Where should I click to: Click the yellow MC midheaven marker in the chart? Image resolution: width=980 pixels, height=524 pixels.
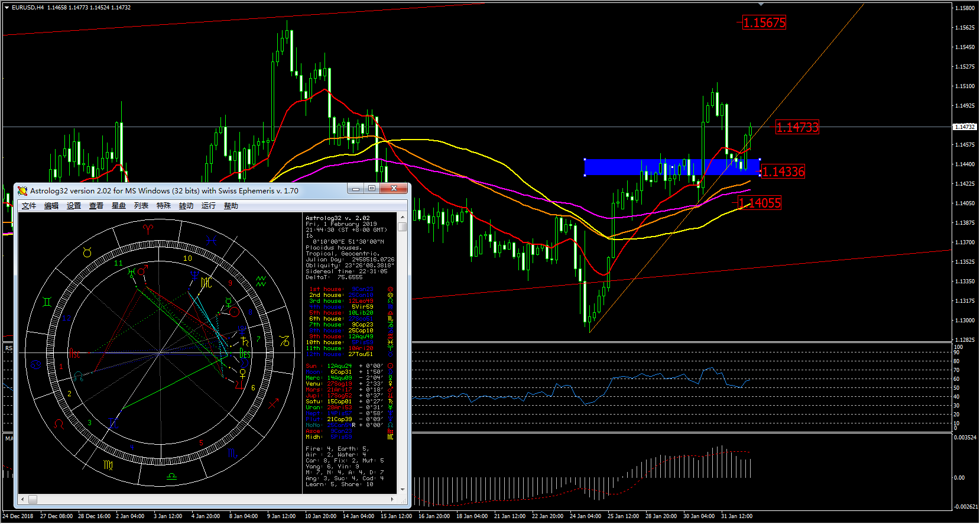coord(206,283)
